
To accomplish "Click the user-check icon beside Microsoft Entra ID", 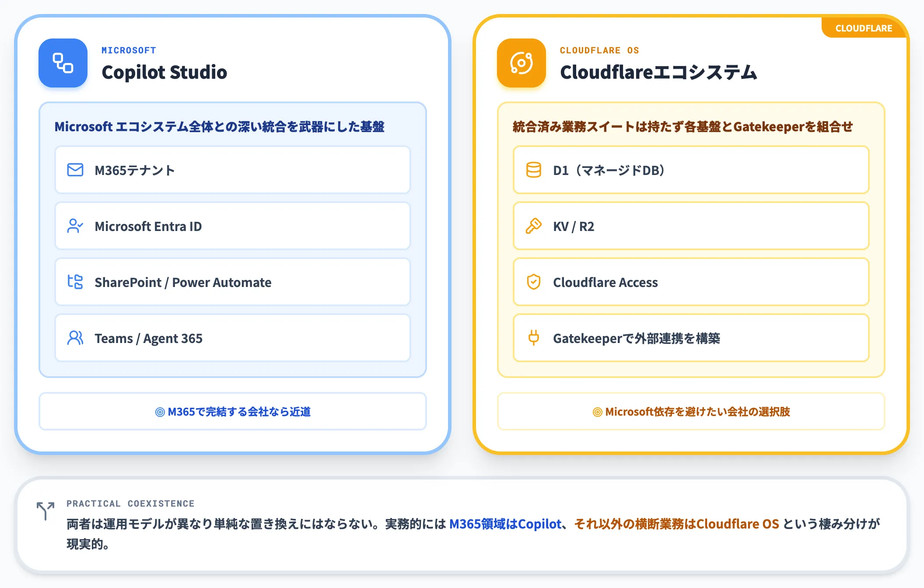I will coord(75,226).
